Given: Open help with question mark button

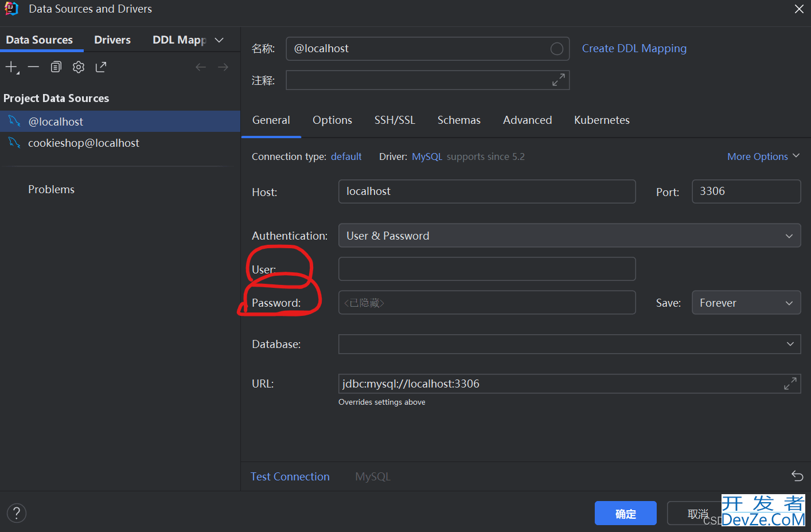Looking at the screenshot, I should tap(17, 513).
